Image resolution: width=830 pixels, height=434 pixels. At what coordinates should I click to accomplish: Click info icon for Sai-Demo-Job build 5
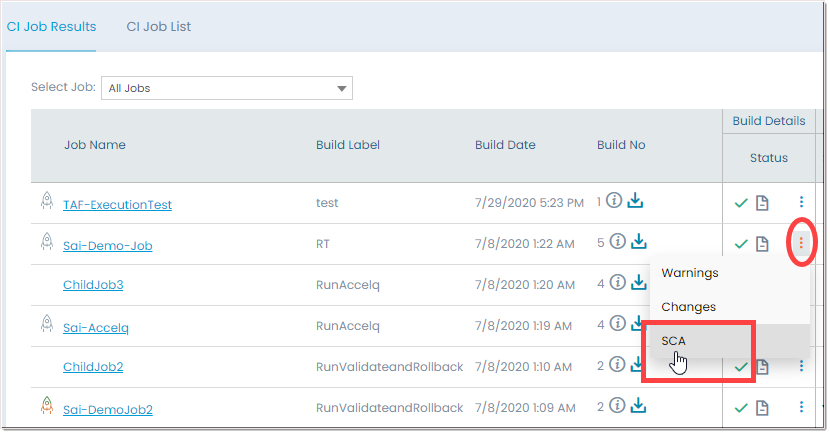[617, 242]
